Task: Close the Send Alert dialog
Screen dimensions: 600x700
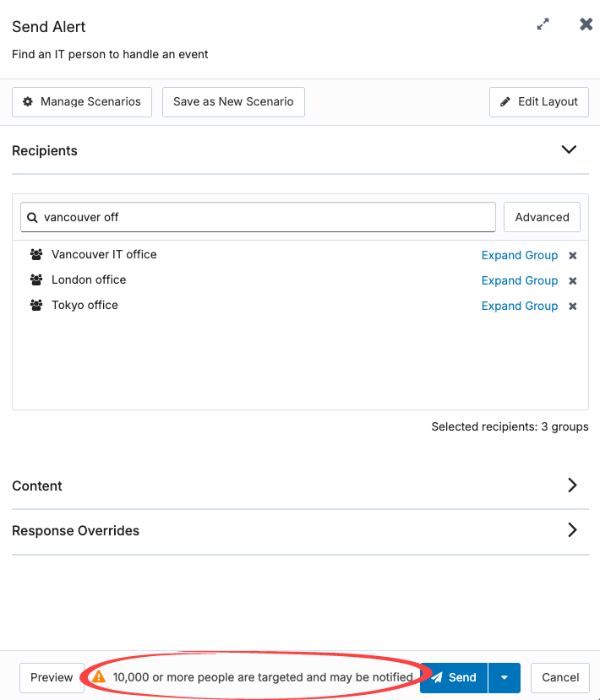Action: coord(586,24)
